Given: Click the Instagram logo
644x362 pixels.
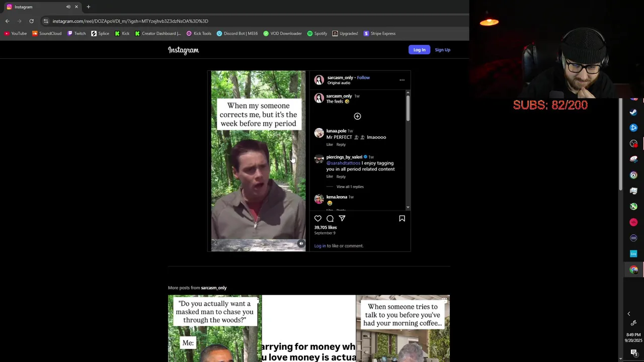Looking at the screenshot, I should click(183, 50).
